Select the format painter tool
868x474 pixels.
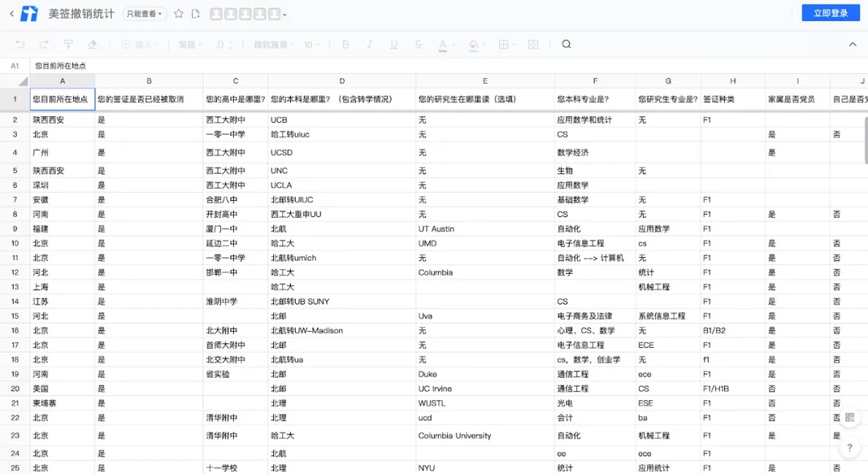click(68, 44)
